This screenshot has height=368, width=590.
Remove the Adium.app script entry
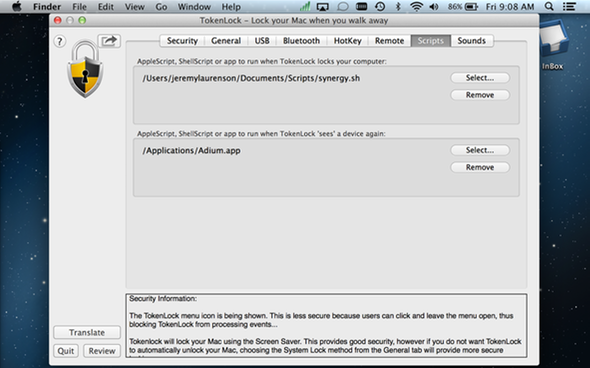tap(480, 167)
